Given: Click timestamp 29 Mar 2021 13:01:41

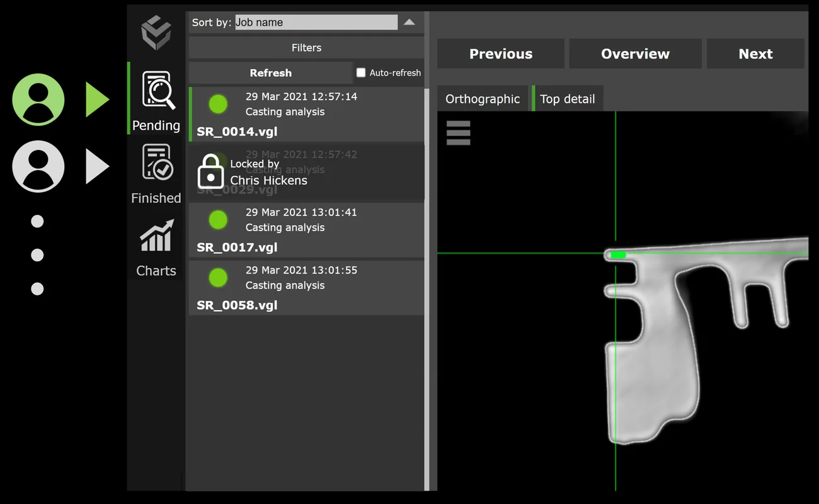Looking at the screenshot, I should 301,212.
